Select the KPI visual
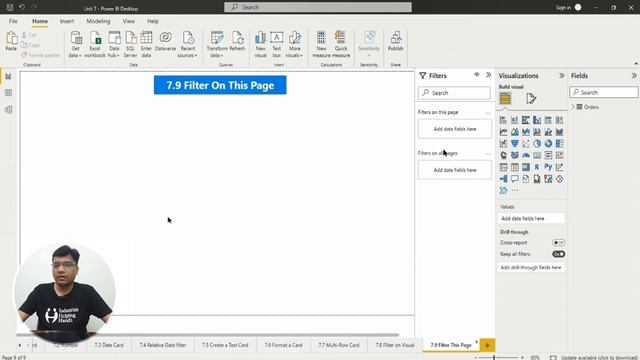The height and width of the screenshot is (360, 640). click(560, 156)
